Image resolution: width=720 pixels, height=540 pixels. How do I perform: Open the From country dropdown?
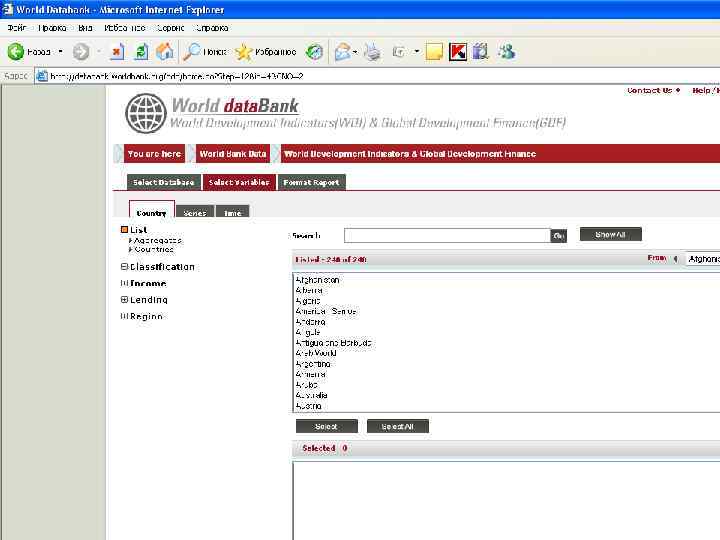pyautogui.click(x=703, y=259)
